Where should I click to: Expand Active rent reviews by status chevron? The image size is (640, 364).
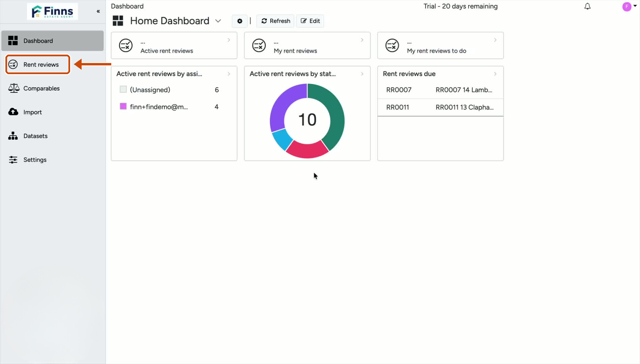click(x=362, y=74)
